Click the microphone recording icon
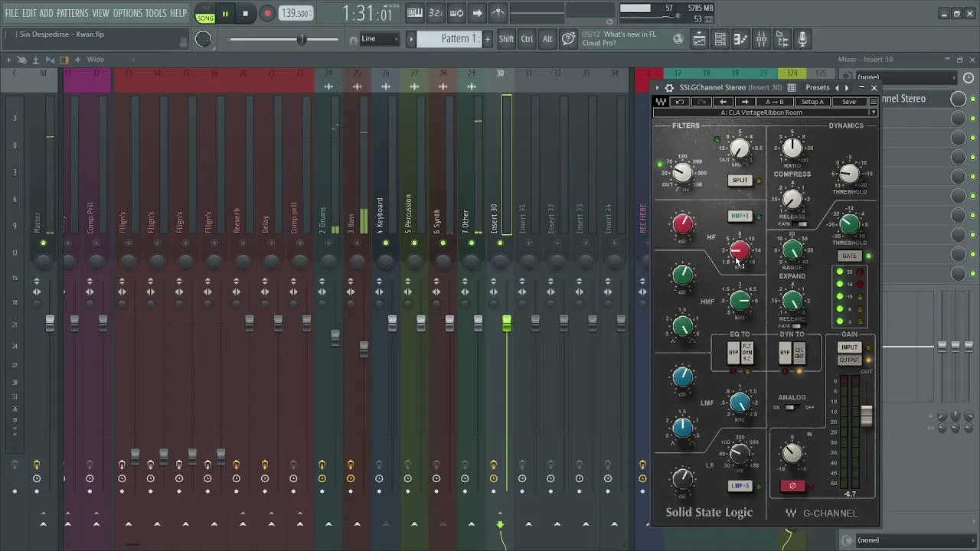Viewport: 980px width, 551px height. point(802,39)
